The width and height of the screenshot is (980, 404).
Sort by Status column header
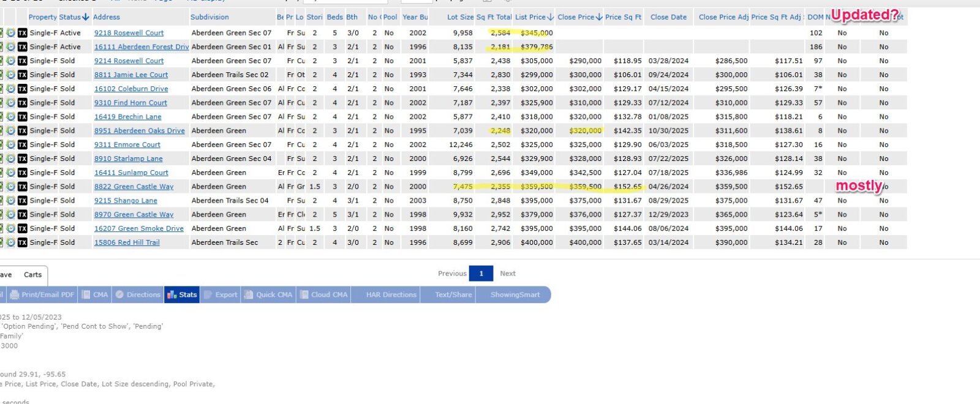(x=73, y=17)
